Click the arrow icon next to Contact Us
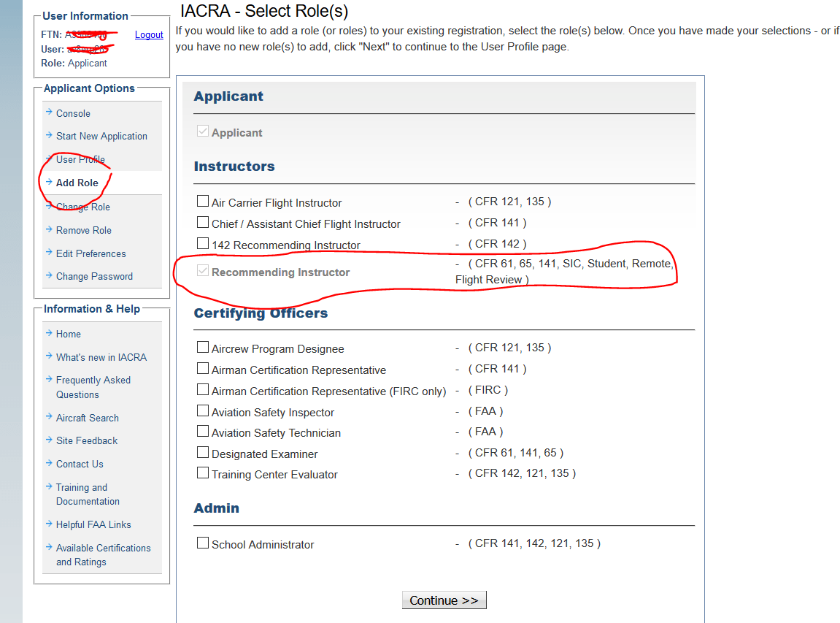The height and width of the screenshot is (623, 840). [49, 463]
